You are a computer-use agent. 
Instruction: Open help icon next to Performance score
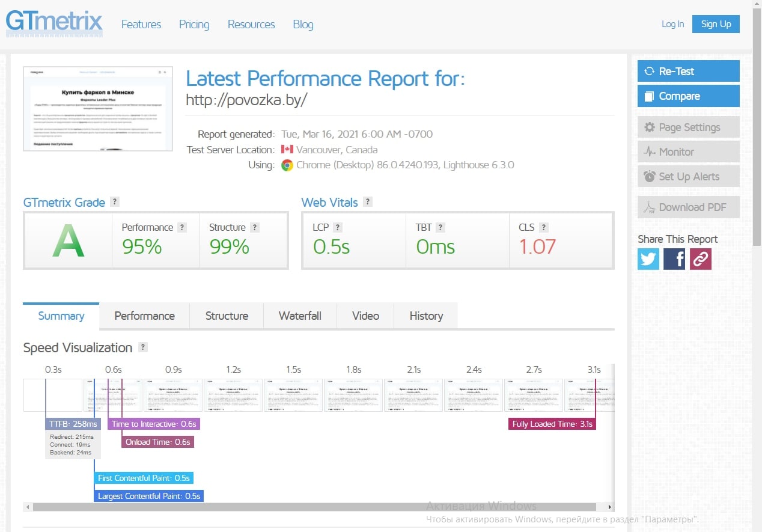(x=182, y=227)
